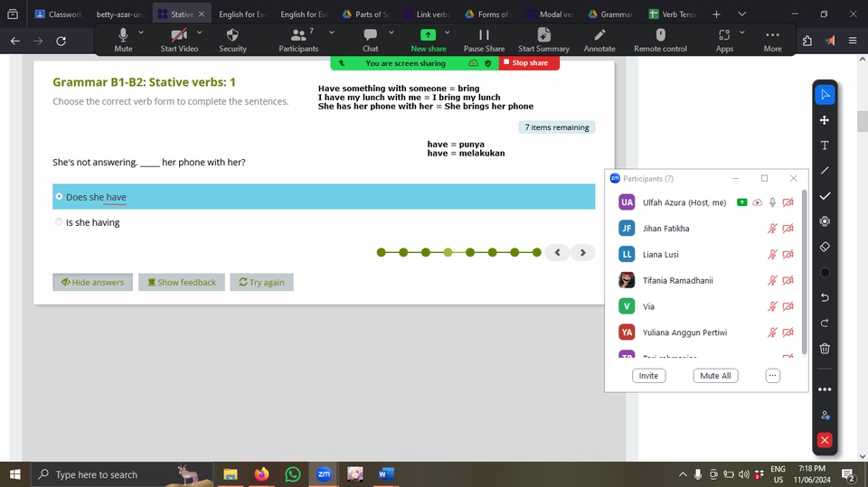Viewport: 868px width, 487px height.
Task: Choose the move tool in annotation bar
Action: coord(825,120)
